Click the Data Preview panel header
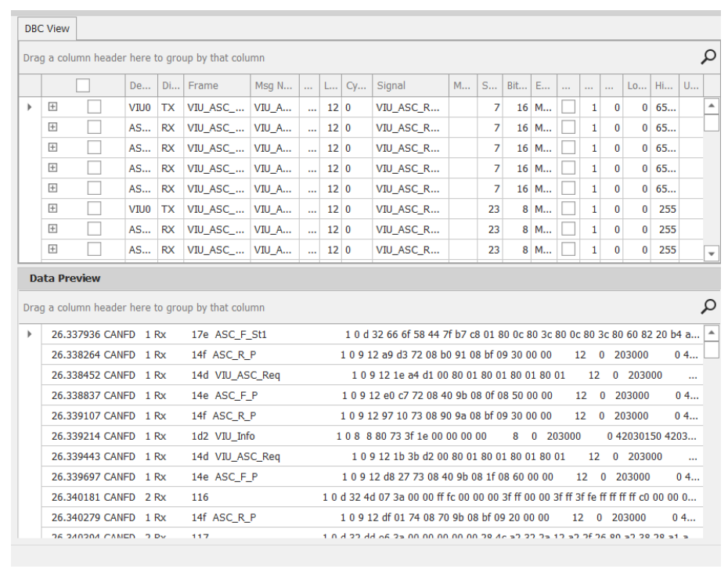 coord(369,278)
